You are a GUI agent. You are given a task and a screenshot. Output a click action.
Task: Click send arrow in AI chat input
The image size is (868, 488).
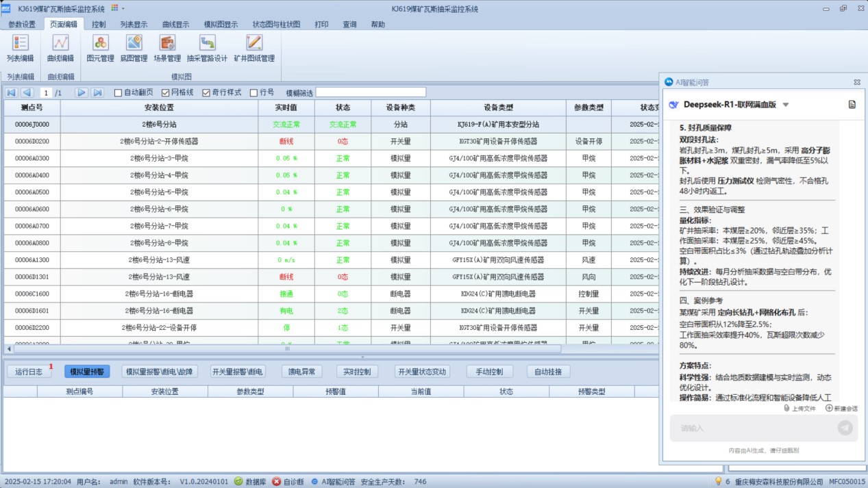(x=845, y=428)
